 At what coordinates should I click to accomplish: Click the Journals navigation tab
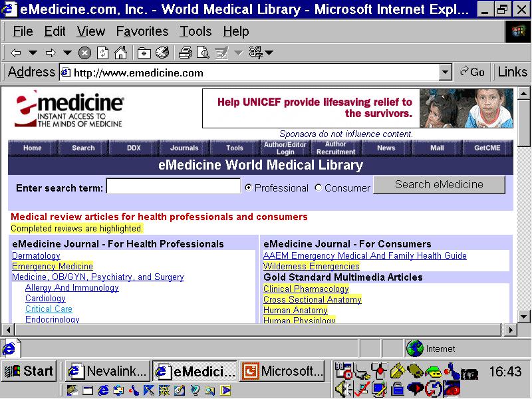coord(184,148)
